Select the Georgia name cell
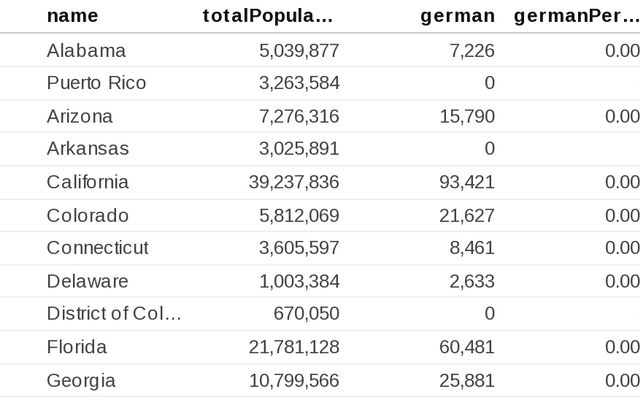Viewport: 640px width, 400px height. [81, 380]
